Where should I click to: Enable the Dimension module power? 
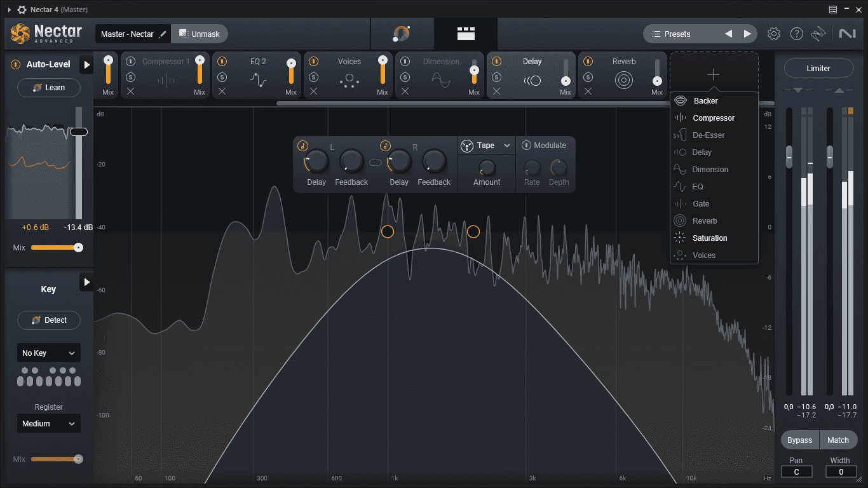[x=405, y=62]
